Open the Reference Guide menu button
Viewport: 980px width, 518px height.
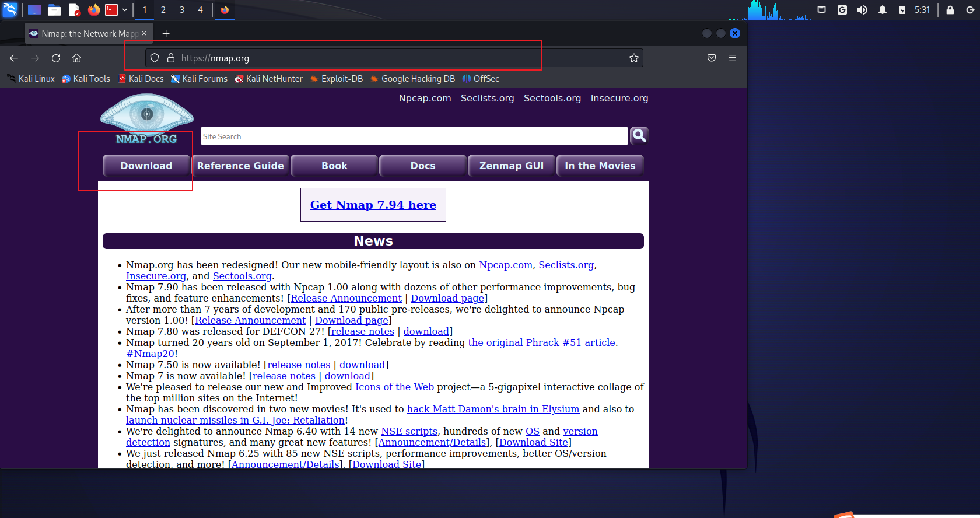[x=240, y=166]
